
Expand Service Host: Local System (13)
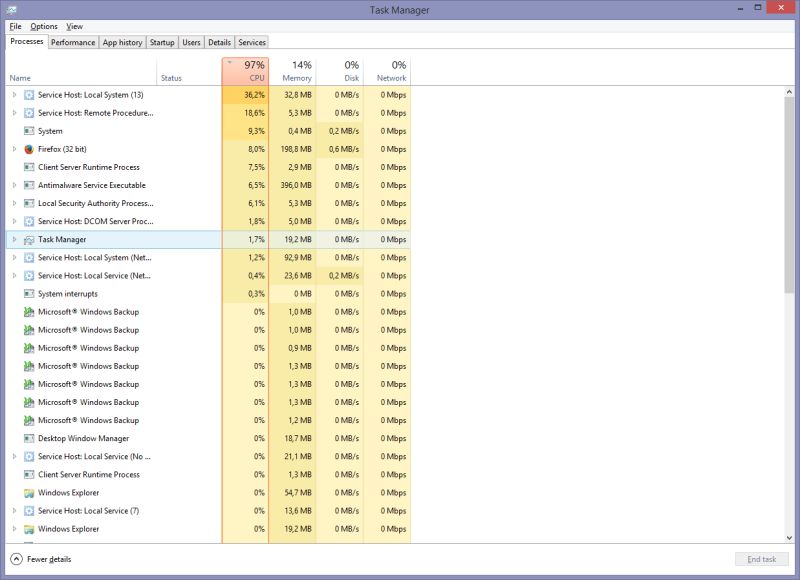pyautogui.click(x=13, y=94)
